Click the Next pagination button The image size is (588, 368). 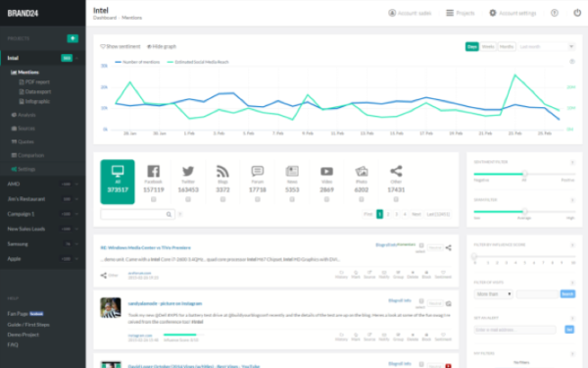pyautogui.click(x=416, y=214)
